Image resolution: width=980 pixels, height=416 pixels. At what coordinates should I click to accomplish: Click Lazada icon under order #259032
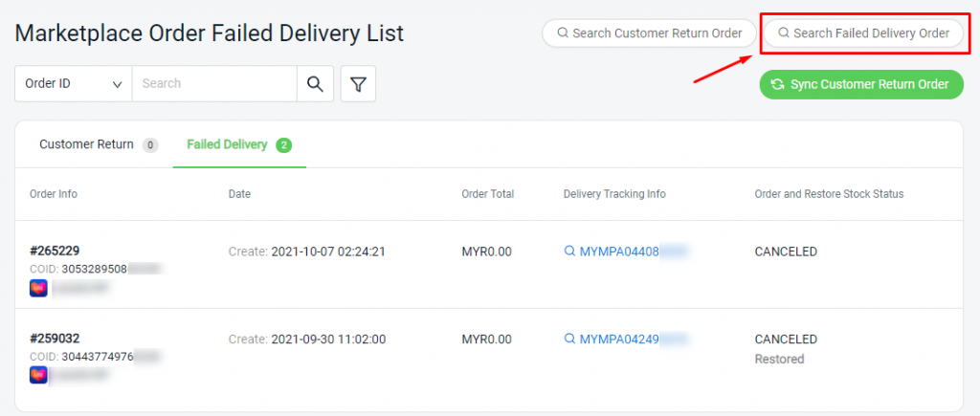point(38,375)
